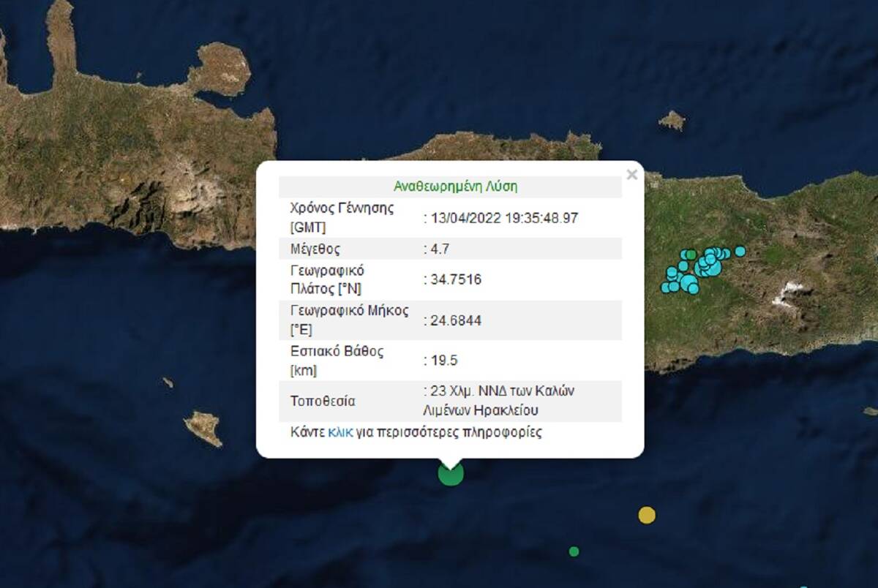Click the 'Αναθεωρημένη Λύση' popup header

coord(455,186)
